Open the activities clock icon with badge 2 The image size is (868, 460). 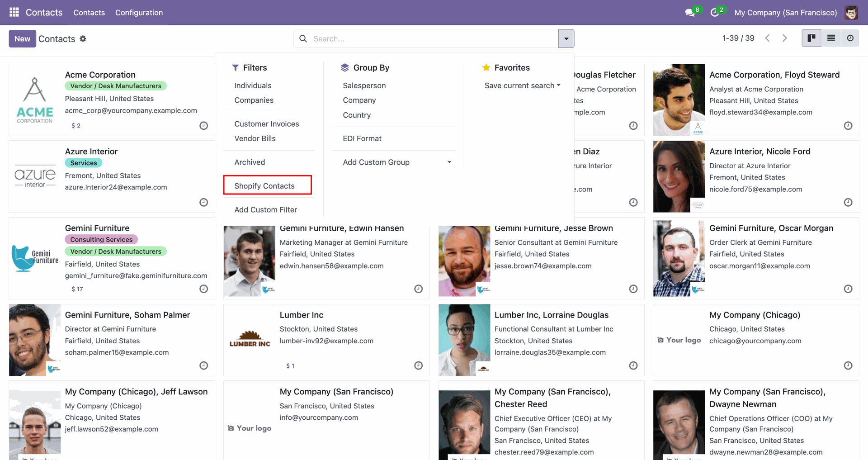[715, 12]
